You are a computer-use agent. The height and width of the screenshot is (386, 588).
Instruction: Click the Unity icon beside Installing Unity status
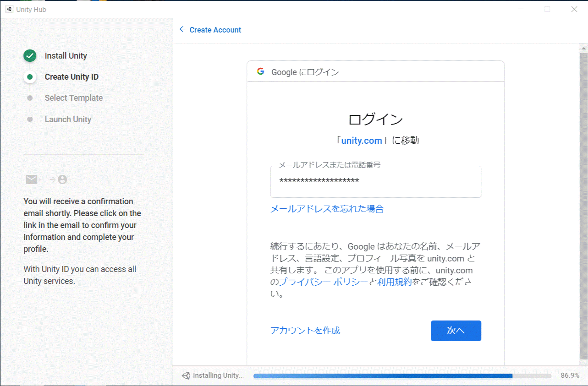pos(186,375)
